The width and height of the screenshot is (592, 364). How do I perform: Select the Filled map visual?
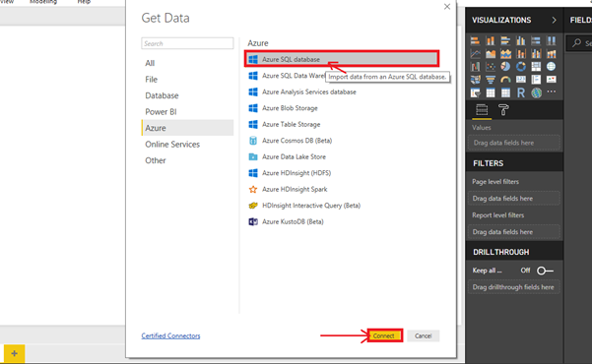475,80
